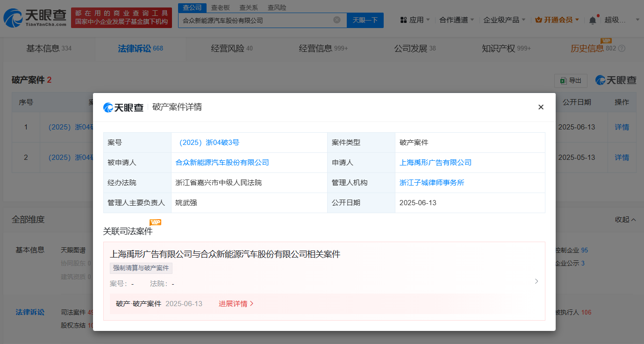
Task: Open the 浙江子城律师事务所 link
Action: tap(432, 182)
